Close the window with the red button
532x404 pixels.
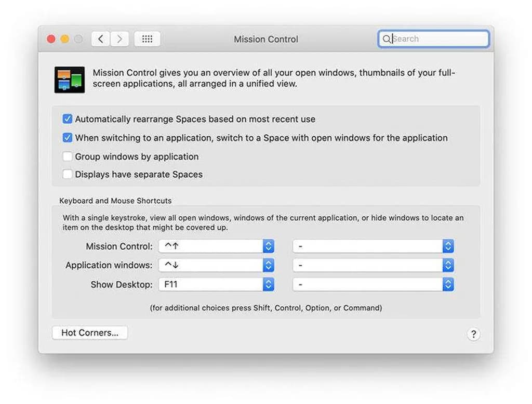[51, 39]
